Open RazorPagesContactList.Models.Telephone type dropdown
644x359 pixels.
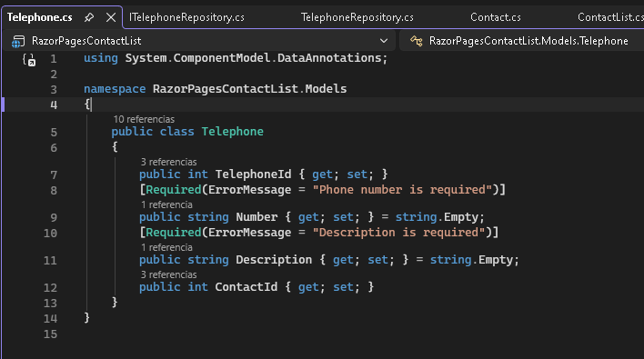[x=521, y=41]
